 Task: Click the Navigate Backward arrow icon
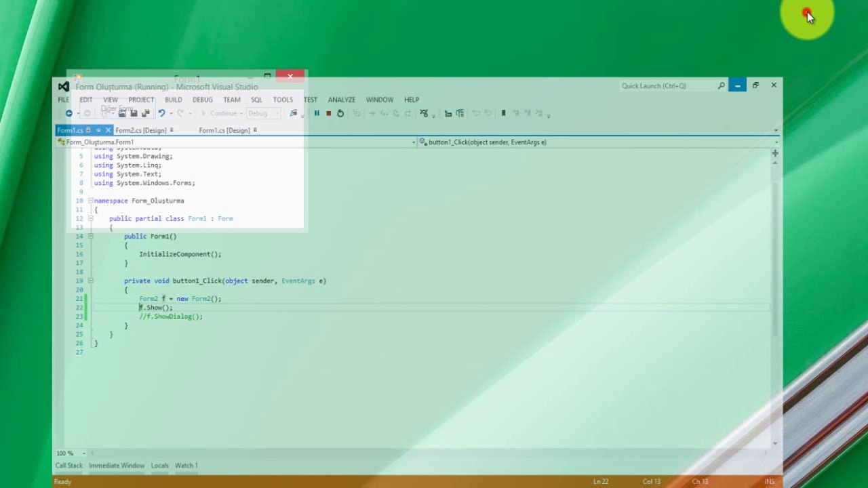(69, 113)
